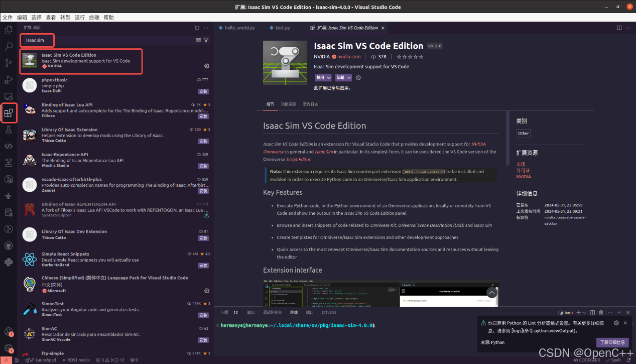636x364 pixels.
Task: Maximize the panel with chevron up
Action: [618, 312]
